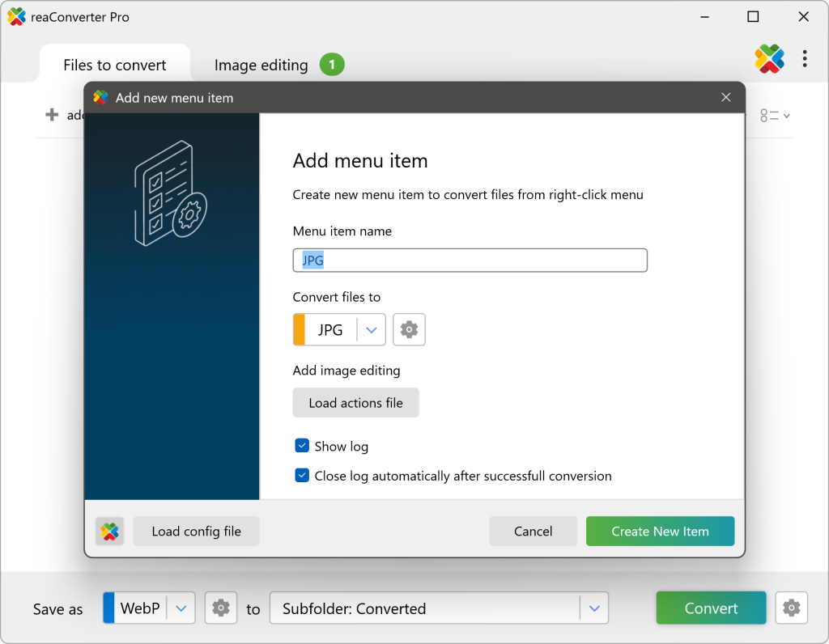Switch to the Image editing tab
The image size is (829, 644).
(x=261, y=65)
